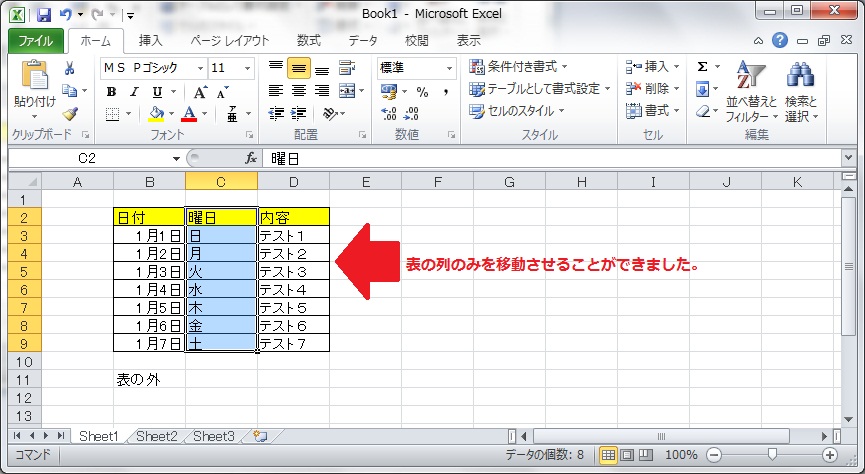Click the Cut scissors icon
This screenshot has height=474, width=865.
(x=70, y=68)
